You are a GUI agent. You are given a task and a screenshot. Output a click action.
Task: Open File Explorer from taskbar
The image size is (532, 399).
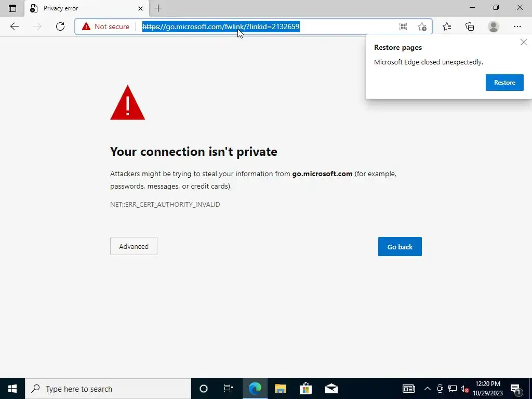[280, 389]
